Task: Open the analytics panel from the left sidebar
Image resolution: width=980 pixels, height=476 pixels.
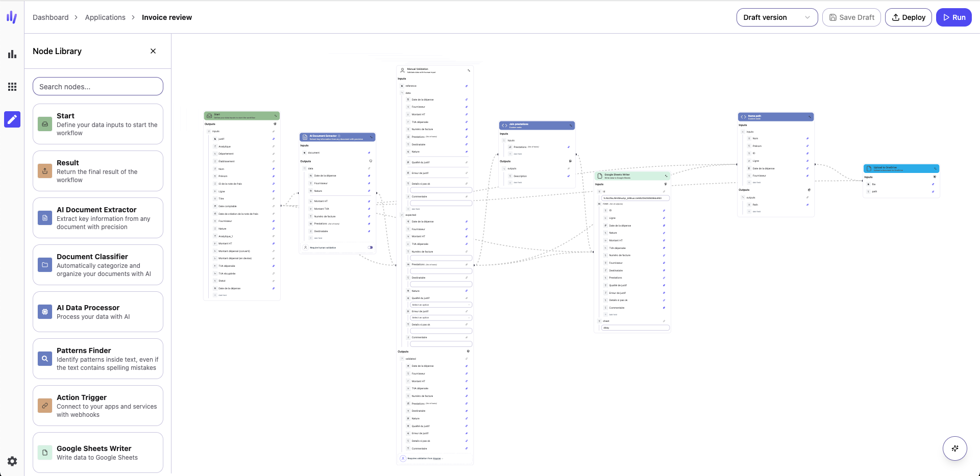Action: [12, 54]
